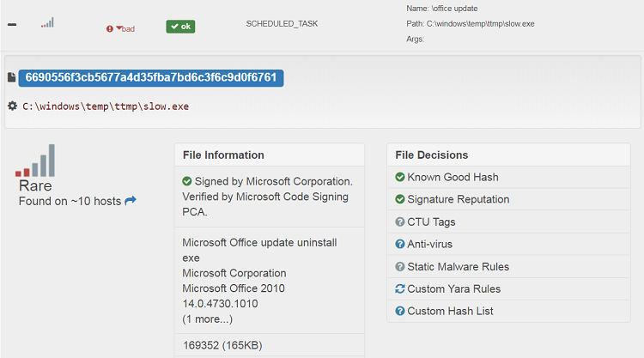Click the green check for Signed by Microsoft
The image size is (644, 358).
(187, 181)
